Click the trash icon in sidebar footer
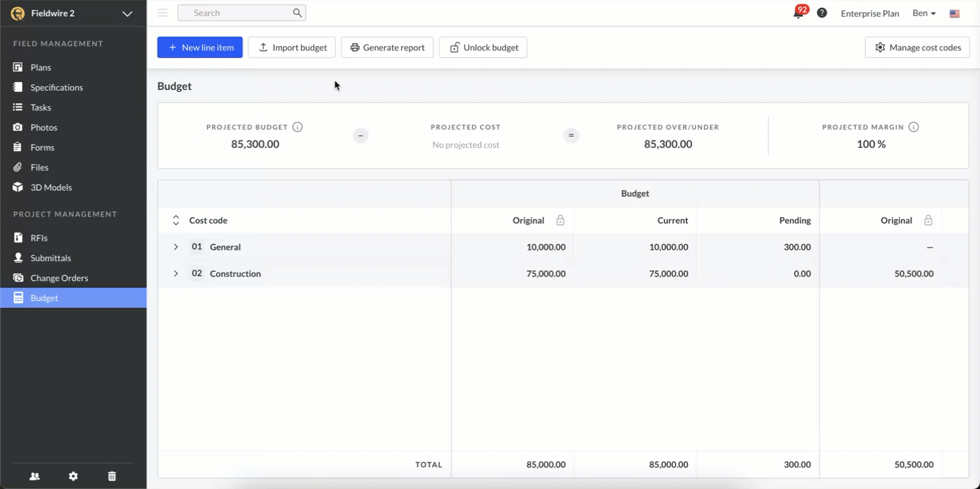 112,476
